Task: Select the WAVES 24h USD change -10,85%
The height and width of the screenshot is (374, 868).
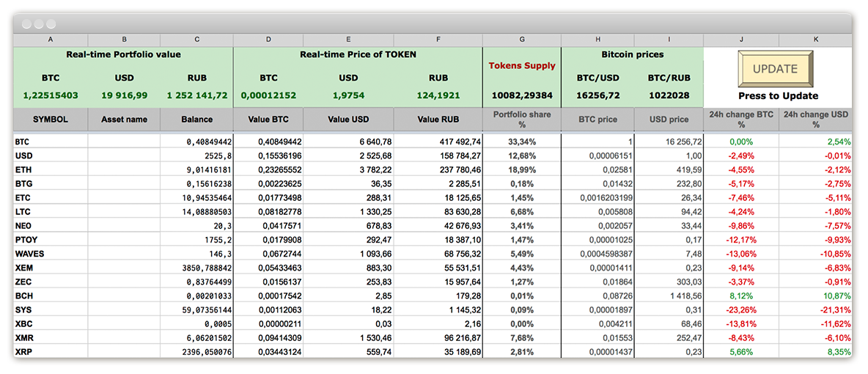Action: point(815,254)
